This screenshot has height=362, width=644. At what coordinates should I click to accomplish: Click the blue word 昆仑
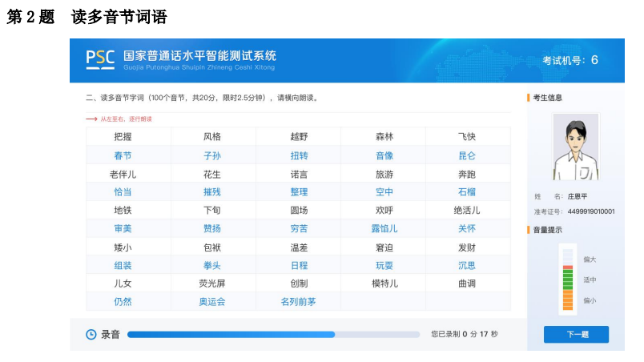click(467, 155)
